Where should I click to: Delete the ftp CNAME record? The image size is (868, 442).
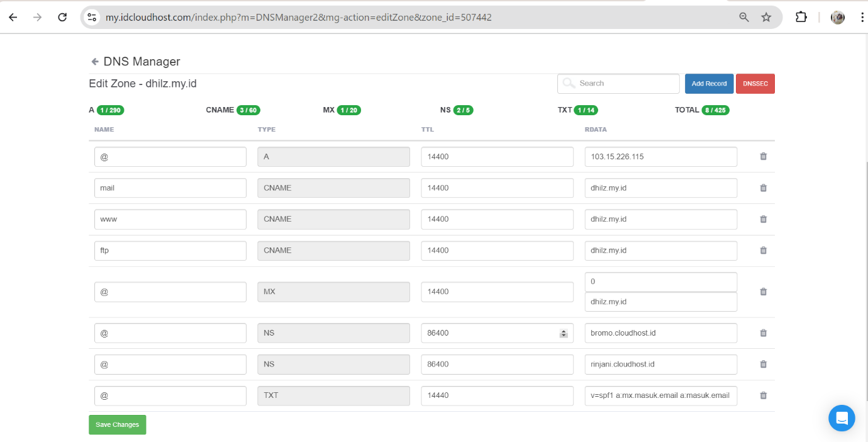coord(764,250)
